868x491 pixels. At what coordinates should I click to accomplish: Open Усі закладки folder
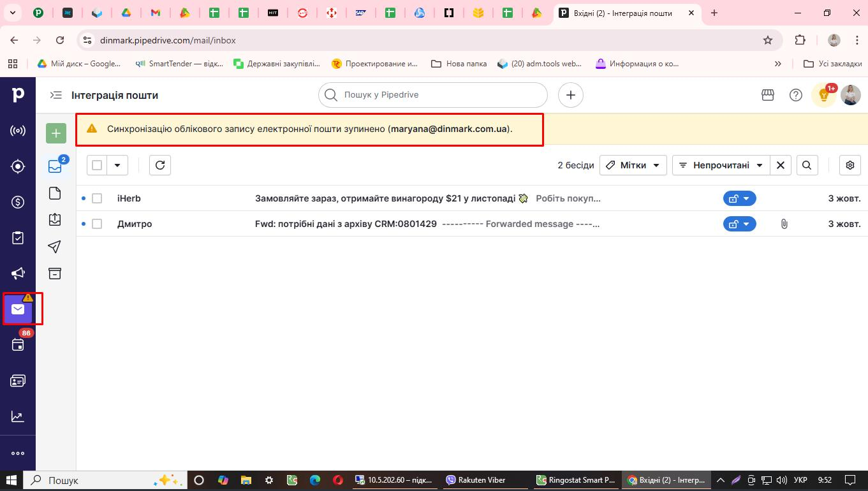(x=833, y=64)
